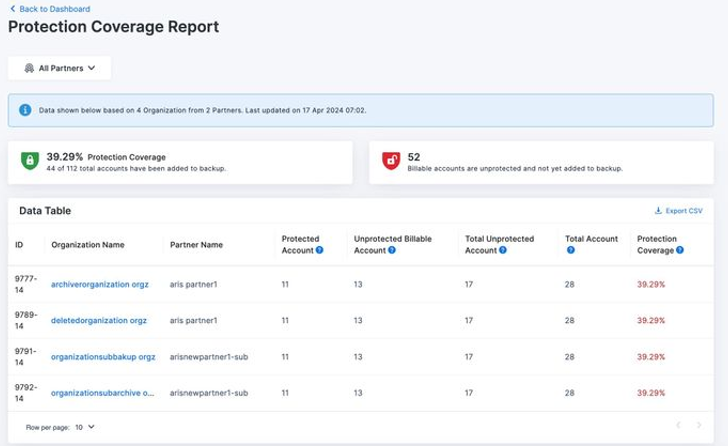Click the green shield Protection Coverage icon
Image resolution: width=728 pixels, height=446 pixels.
(x=30, y=161)
